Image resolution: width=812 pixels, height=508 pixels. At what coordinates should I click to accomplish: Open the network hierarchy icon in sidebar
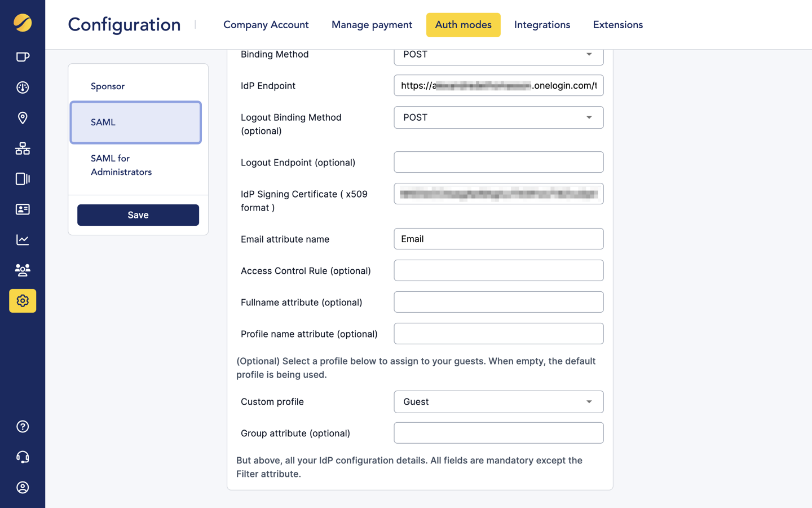22,148
